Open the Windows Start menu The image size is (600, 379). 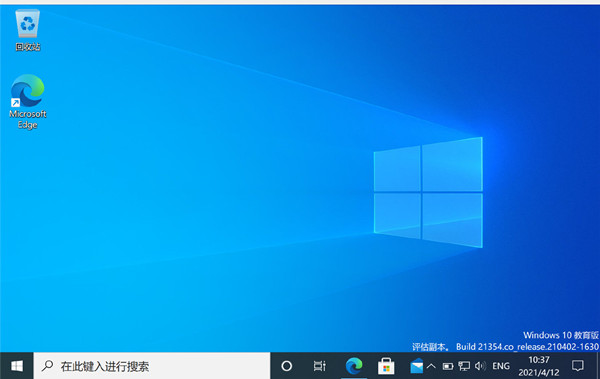tap(16, 366)
